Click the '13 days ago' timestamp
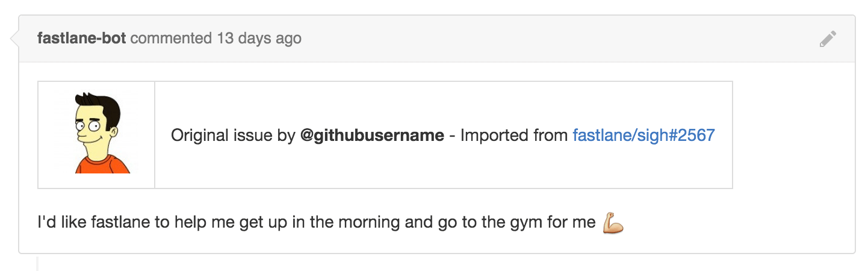868x271 pixels. click(259, 39)
